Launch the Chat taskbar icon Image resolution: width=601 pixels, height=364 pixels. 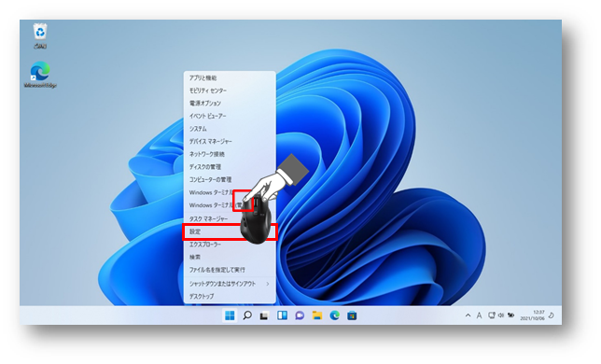pos(300,315)
